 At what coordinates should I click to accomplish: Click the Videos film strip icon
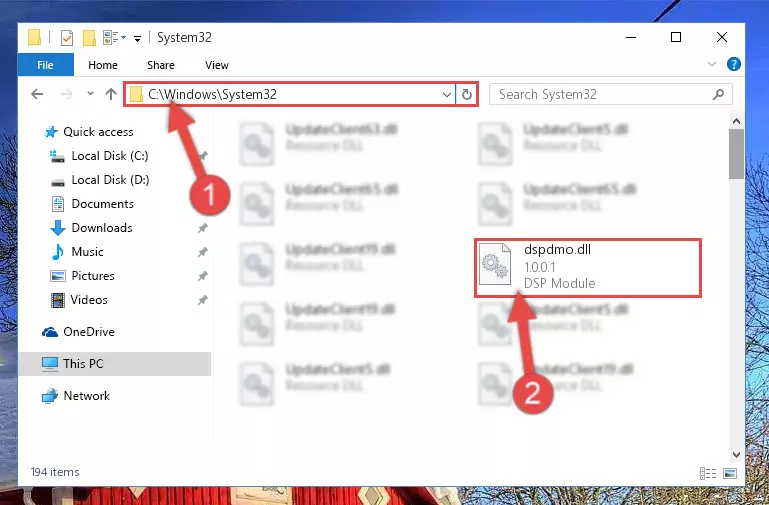(58, 300)
